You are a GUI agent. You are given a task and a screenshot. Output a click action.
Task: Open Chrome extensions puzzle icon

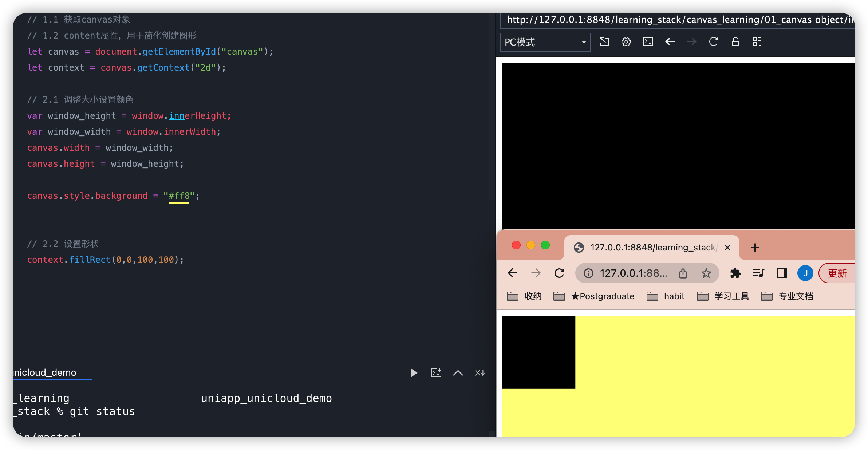click(x=735, y=273)
